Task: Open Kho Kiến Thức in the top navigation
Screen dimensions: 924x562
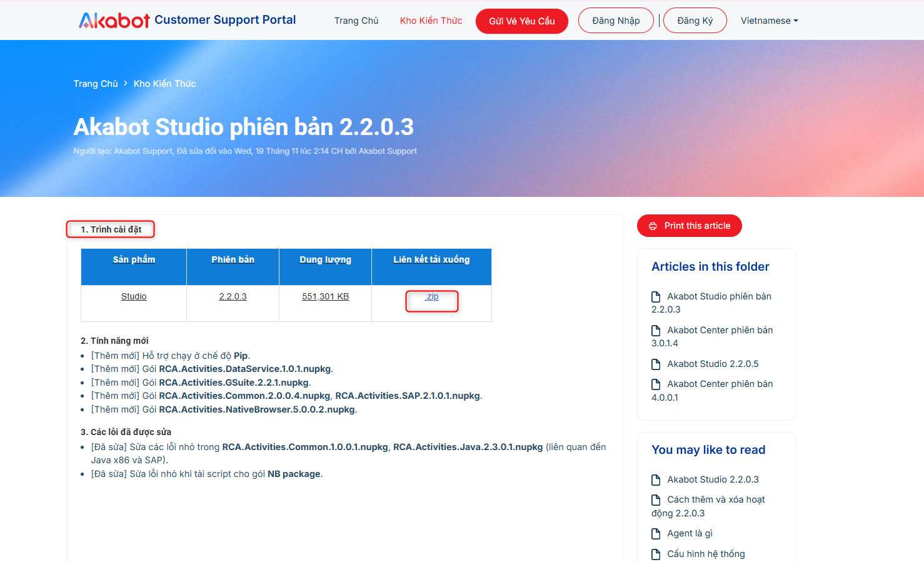Action: point(431,21)
